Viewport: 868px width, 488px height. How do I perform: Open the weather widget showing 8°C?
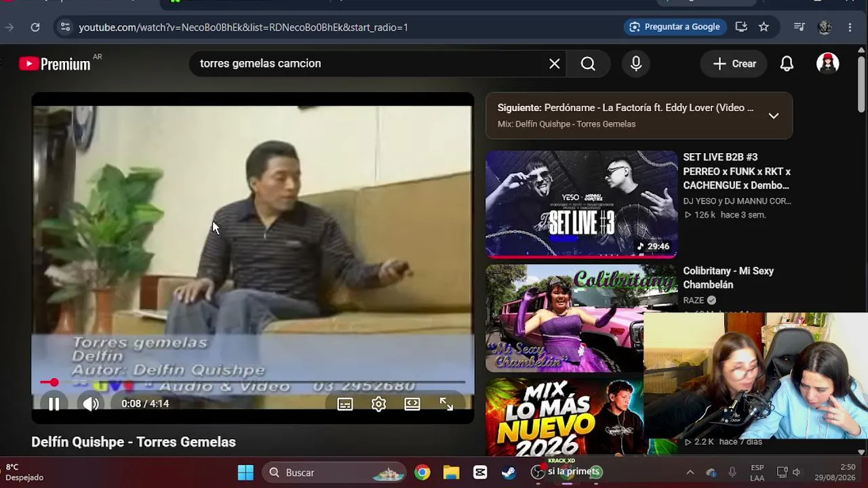24,472
